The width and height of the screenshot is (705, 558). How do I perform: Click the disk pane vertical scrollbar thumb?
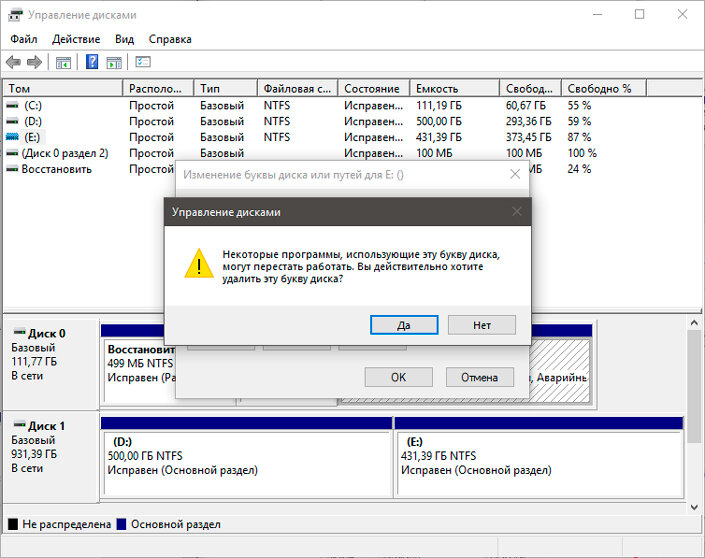click(694, 387)
